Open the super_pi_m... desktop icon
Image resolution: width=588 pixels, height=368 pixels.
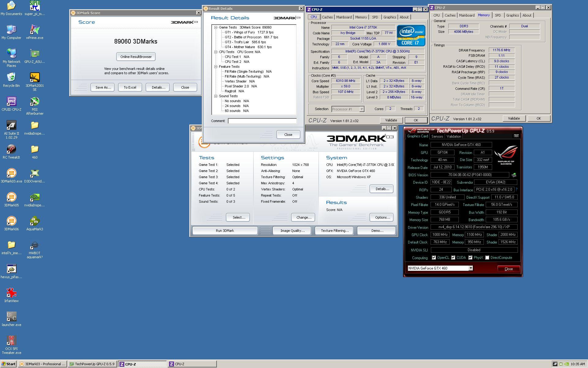coord(35,8)
